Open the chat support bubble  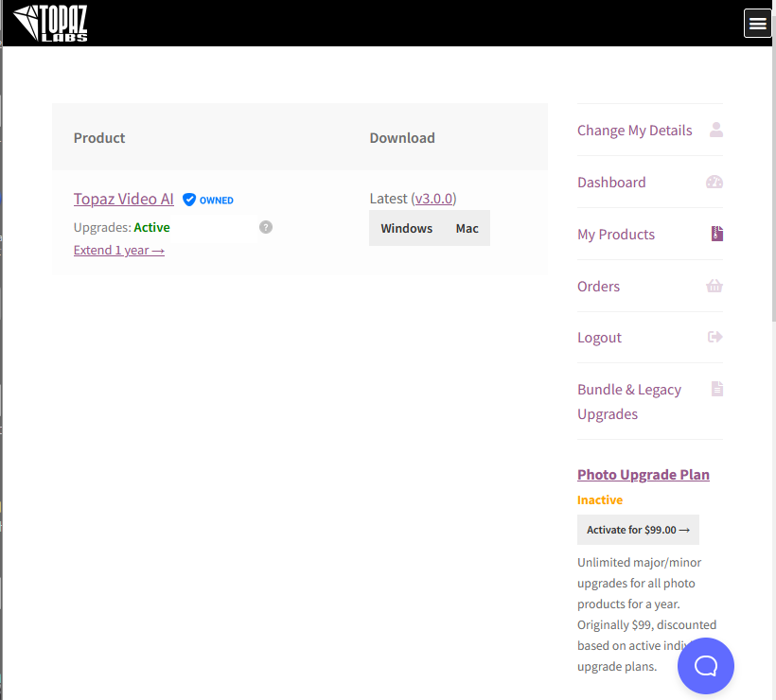(706, 666)
